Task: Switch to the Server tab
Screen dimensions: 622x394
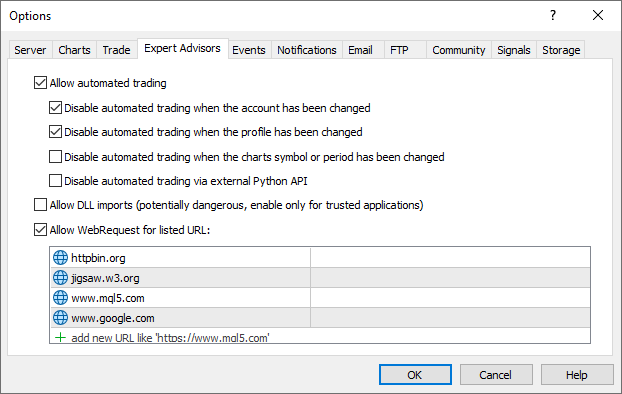Action: click(x=30, y=50)
